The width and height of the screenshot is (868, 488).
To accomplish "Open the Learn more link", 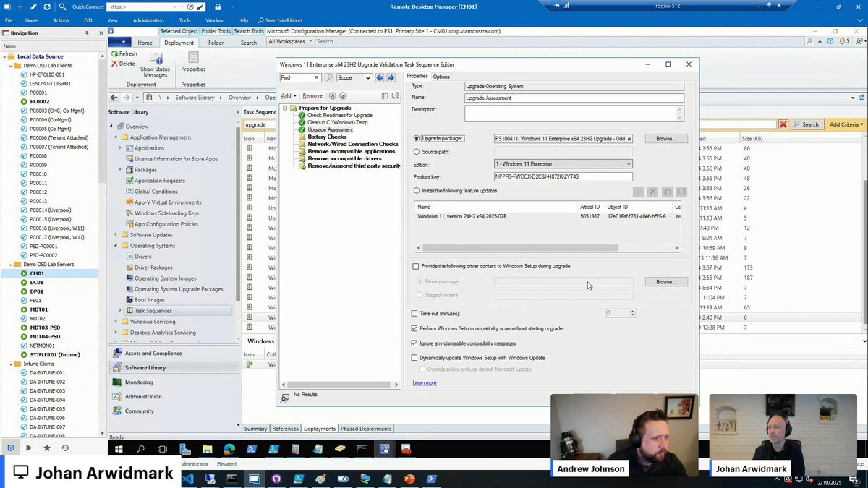I will click(425, 382).
